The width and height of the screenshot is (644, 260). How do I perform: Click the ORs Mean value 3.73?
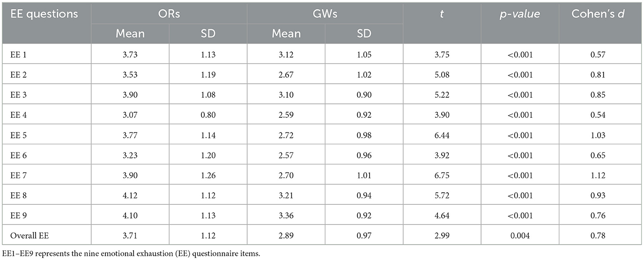130,55
